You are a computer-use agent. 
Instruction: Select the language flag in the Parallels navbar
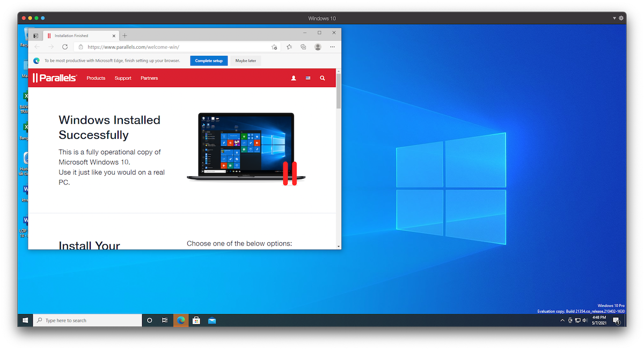tap(308, 78)
